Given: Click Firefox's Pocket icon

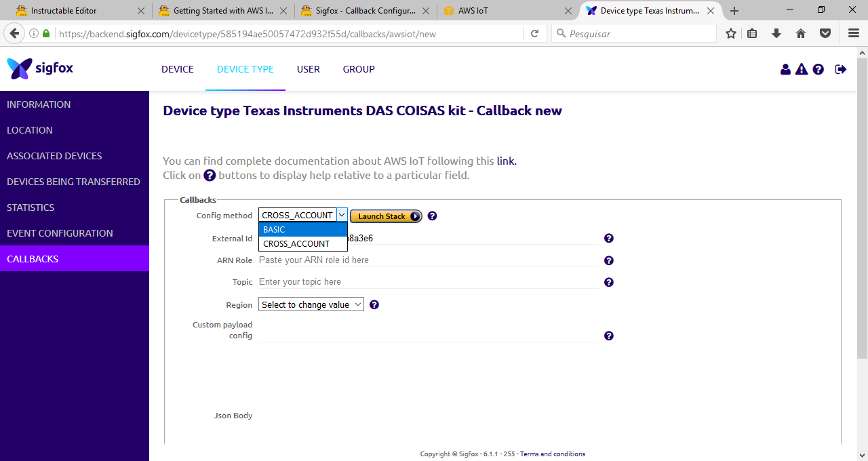Looking at the screenshot, I should coord(825,33).
